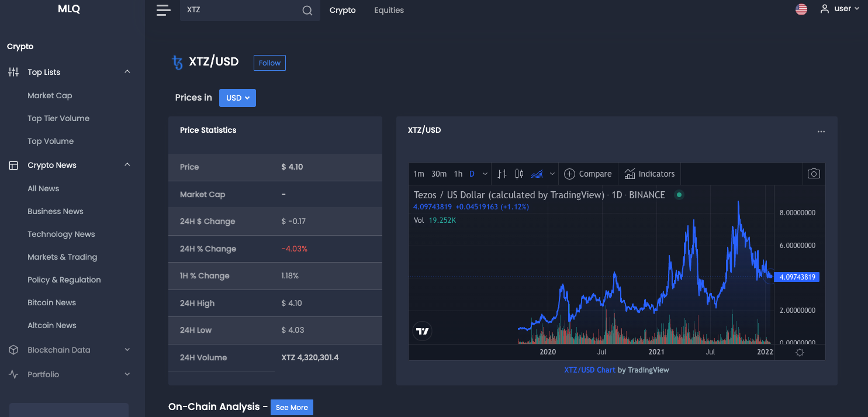Collapse the Crypto News section chevron
Image resolution: width=868 pixels, height=417 pixels.
[x=127, y=165]
